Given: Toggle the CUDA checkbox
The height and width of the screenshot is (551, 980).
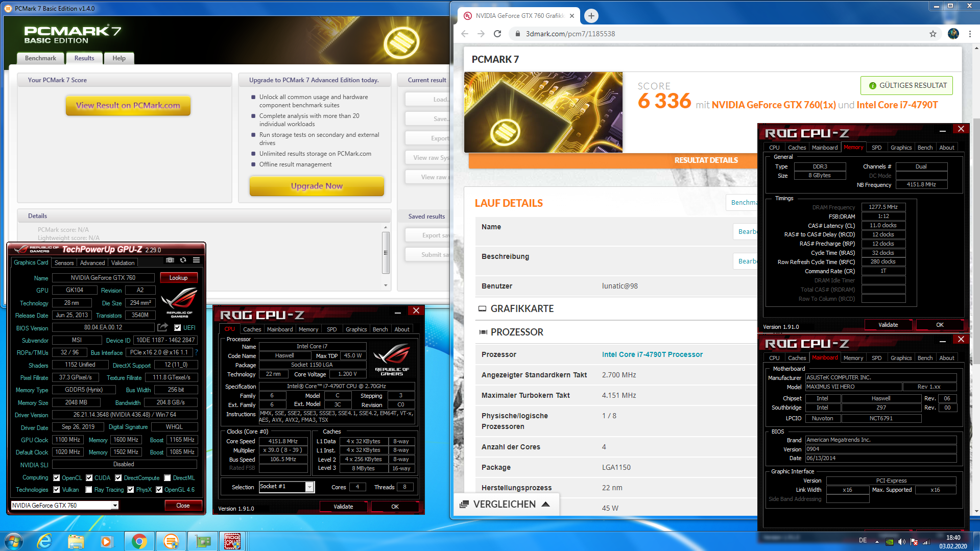Looking at the screenshot, I should point(89,478).
